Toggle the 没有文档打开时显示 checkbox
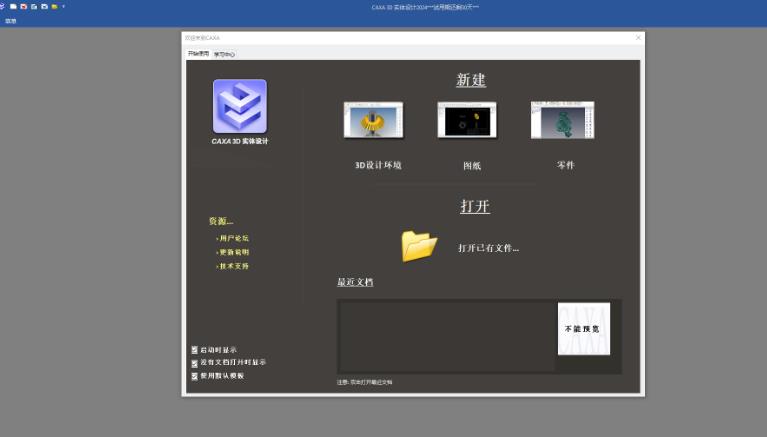 (194, 363)
